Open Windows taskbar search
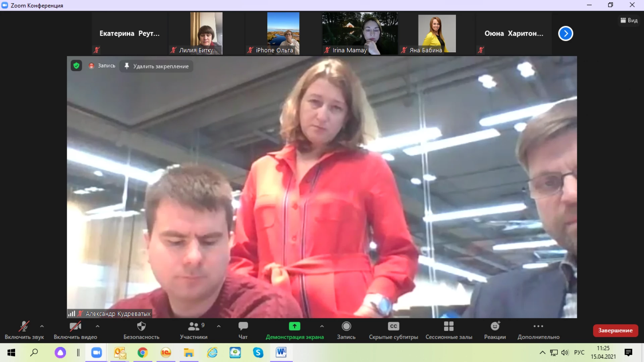The height and width of the screenshot is (362, 644). (34, 352)
